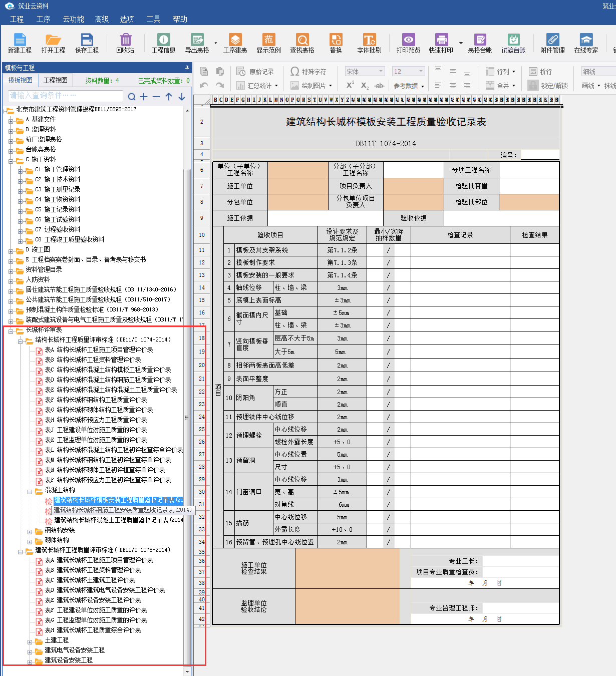Toggle 折行 text wrapping
Screen dimensions: 616x676
point(540,72)
